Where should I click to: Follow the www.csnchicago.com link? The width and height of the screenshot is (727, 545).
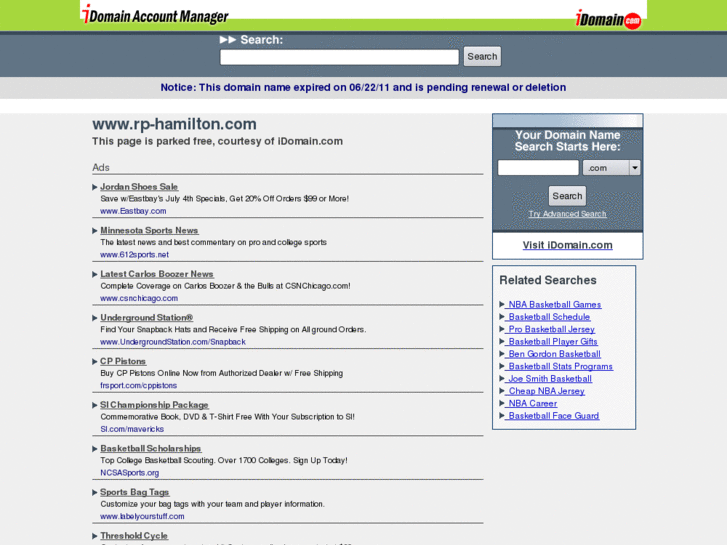[x=139, y=298]
